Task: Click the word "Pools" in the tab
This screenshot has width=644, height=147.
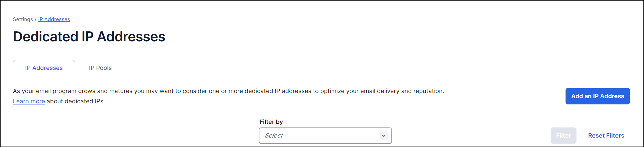Action: click(104, 68)
